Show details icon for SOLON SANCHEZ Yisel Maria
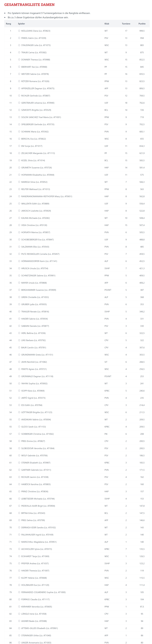The width and height of the screenshot is (152, 644). (x=19, y=117)
